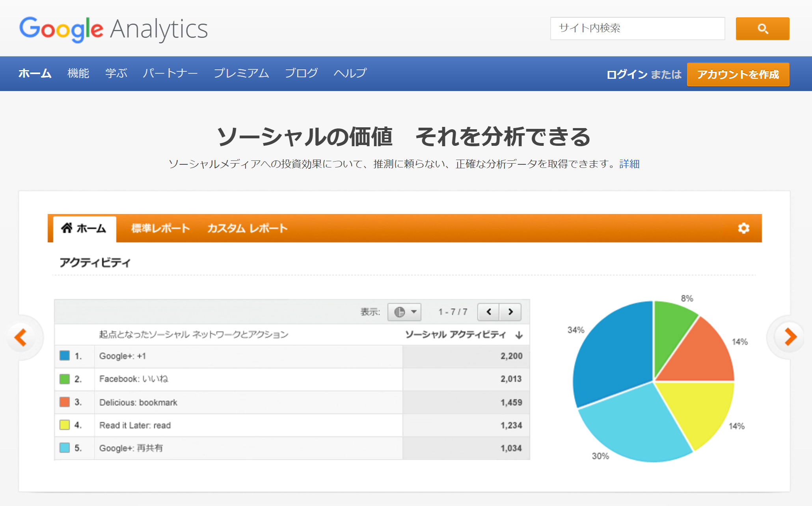This screenshot has width=812, height=506.
Task: Open the 標準レポート tab
Action: pos(160,228)
